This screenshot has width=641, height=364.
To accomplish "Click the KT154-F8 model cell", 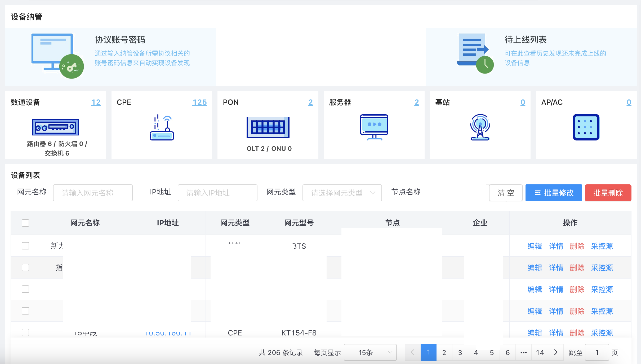I will click(299, 333).
